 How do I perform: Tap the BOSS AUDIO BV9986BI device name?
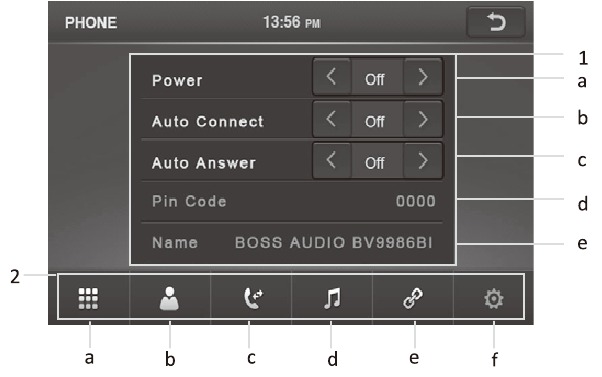click(334, 243)
